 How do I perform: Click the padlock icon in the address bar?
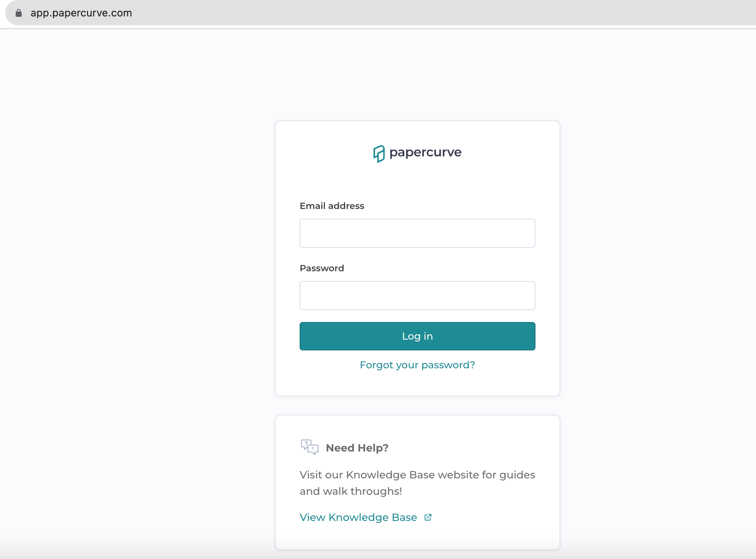click(x=18, y=13)
